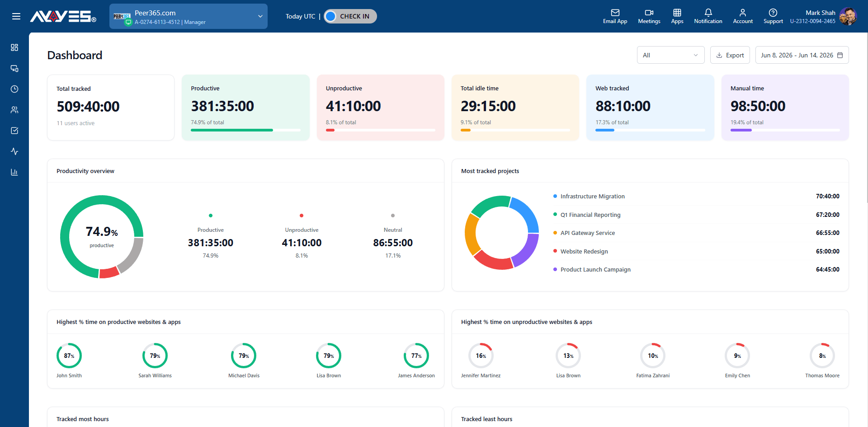Click the most tracked projects donut chart
Screen dimensions: 868x427
coord(502,233)
